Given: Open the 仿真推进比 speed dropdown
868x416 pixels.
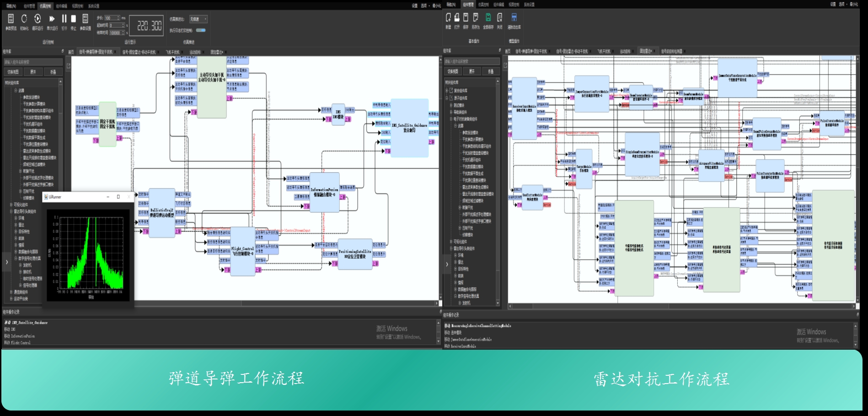Looking at the screenshot, I should point(198,19).
